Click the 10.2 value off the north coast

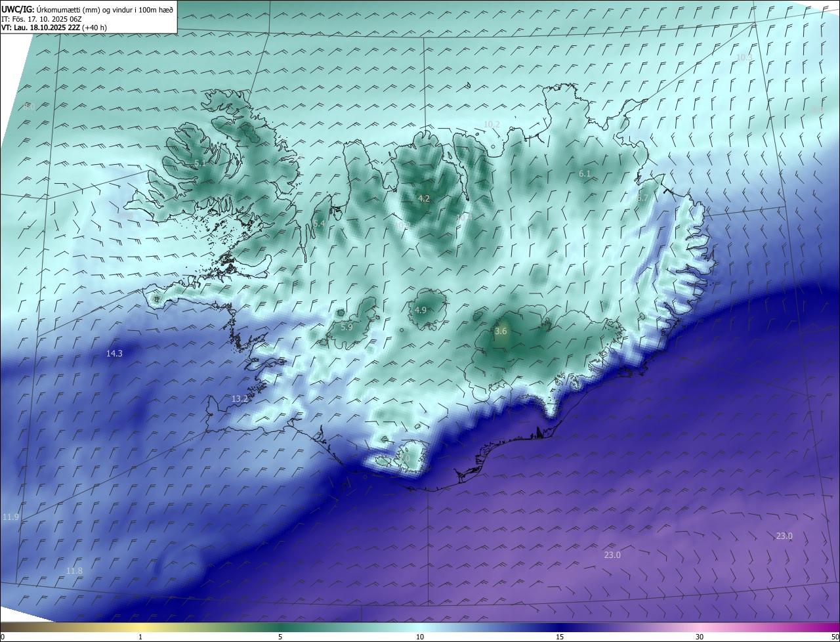tap(492, 125)
